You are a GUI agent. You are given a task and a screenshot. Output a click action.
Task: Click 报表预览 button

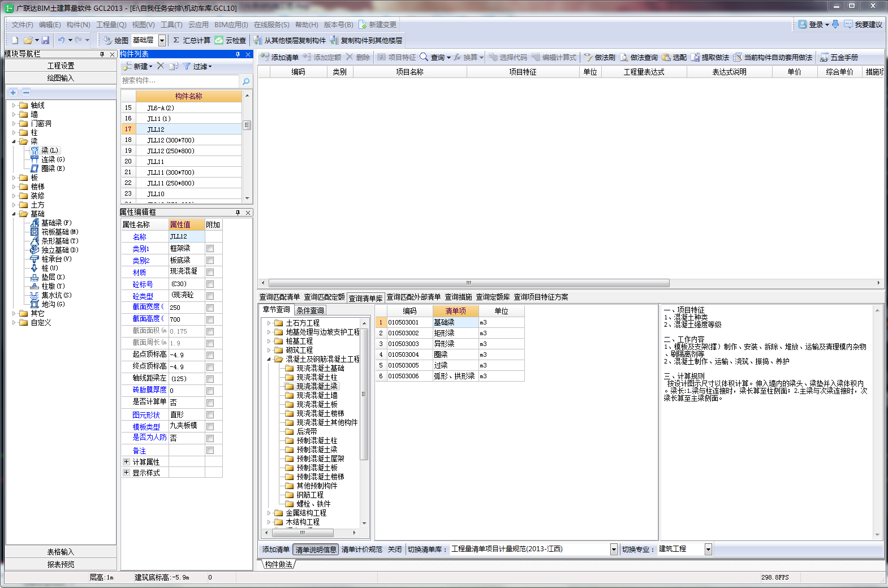coord(61,564)
